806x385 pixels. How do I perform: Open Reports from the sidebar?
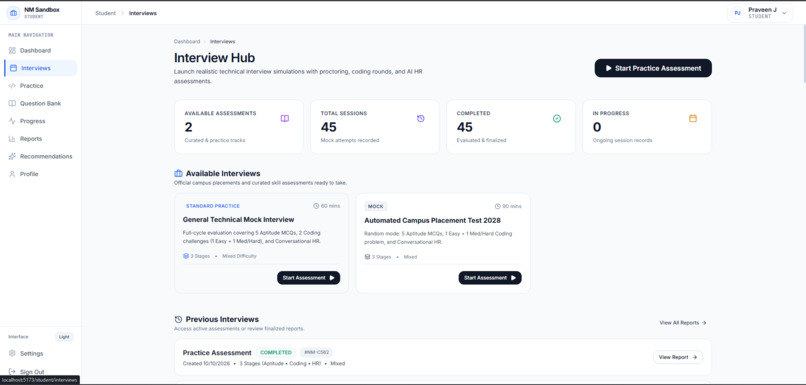tap(41, 139)
